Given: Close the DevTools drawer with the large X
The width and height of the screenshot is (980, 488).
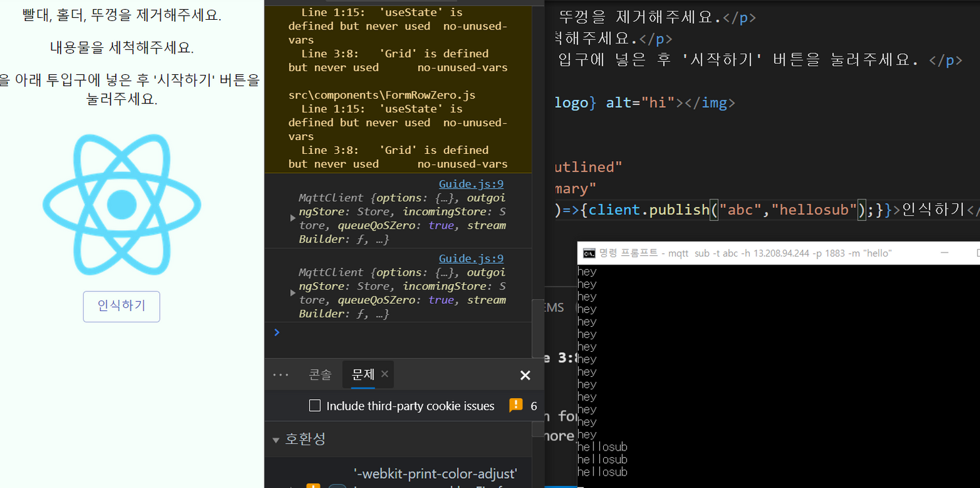Looking at the screenshot, I should pyautogui.click(x=525, y=375).
